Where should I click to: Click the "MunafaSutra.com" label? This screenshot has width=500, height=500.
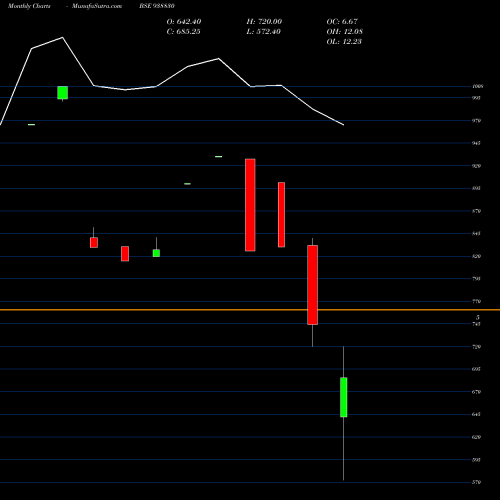click(97, 6)
